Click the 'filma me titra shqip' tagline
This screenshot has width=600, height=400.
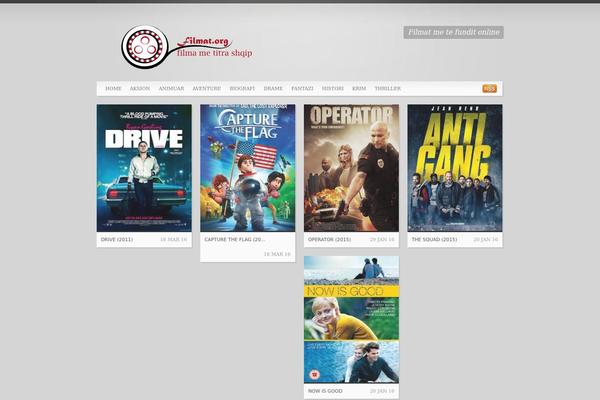tap(214, 53)
